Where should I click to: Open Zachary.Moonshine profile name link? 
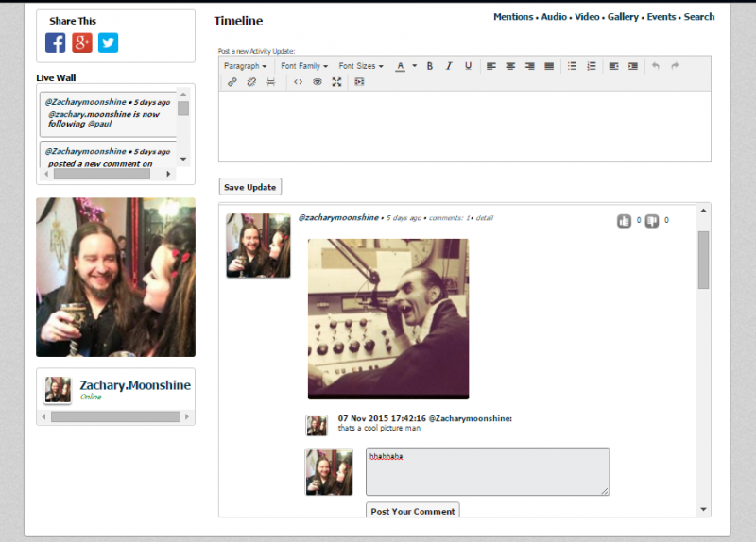[135, 385]
